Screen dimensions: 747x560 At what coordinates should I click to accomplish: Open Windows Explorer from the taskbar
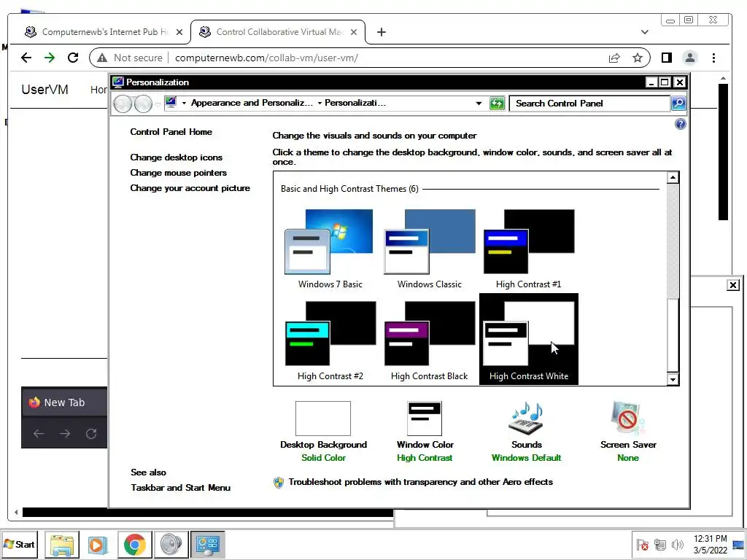point(62,545)
